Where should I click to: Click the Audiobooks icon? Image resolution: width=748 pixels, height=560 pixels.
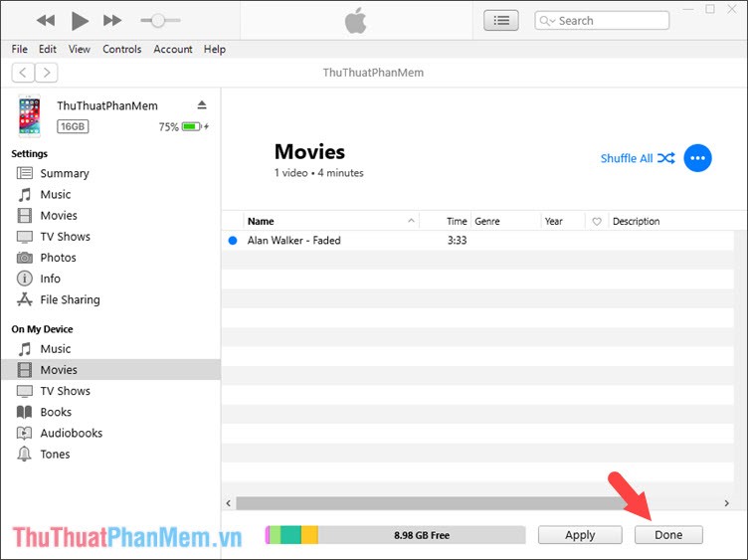(24, 433)
